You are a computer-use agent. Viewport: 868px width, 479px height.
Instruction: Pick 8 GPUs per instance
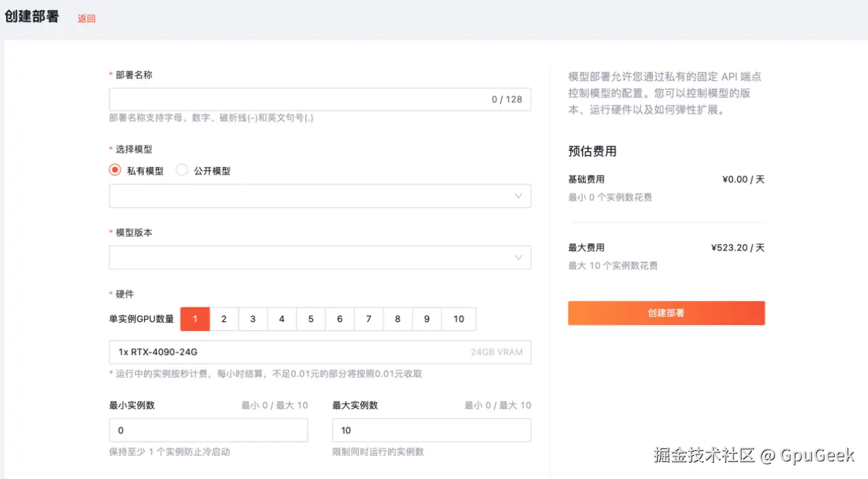tap(397, 319)
